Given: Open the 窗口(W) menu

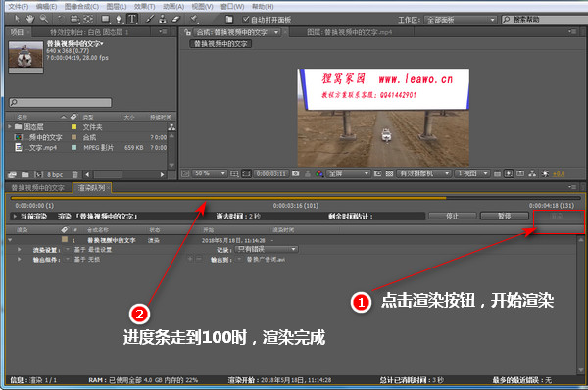Looking at the screenshot, I should coord(232,7).
